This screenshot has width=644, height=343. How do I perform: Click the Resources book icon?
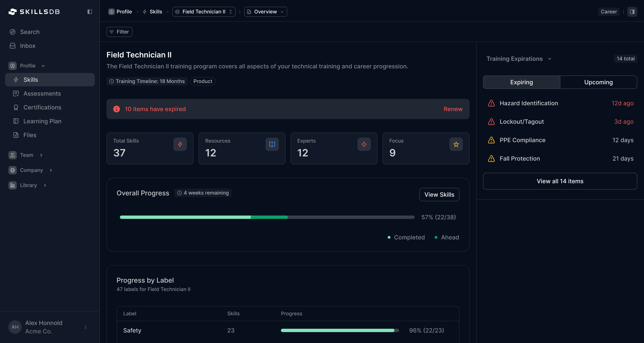pyautogui.click(x=272, y=144)
